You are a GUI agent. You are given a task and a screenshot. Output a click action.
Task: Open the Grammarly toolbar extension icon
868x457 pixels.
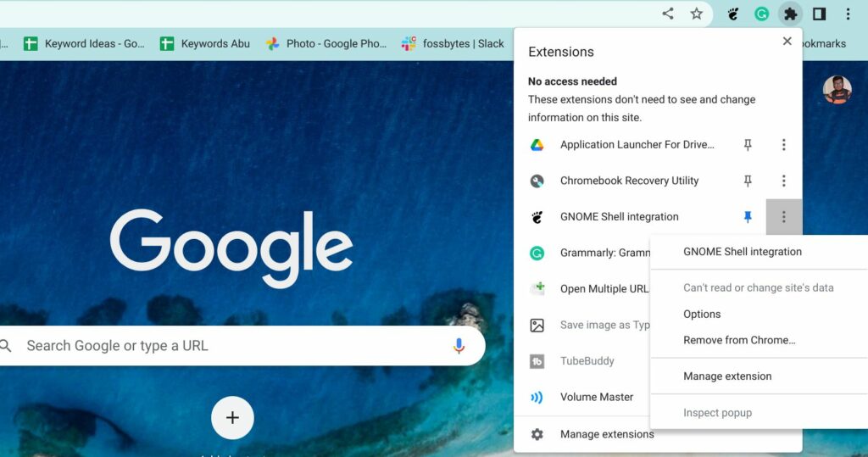(762, 14)
